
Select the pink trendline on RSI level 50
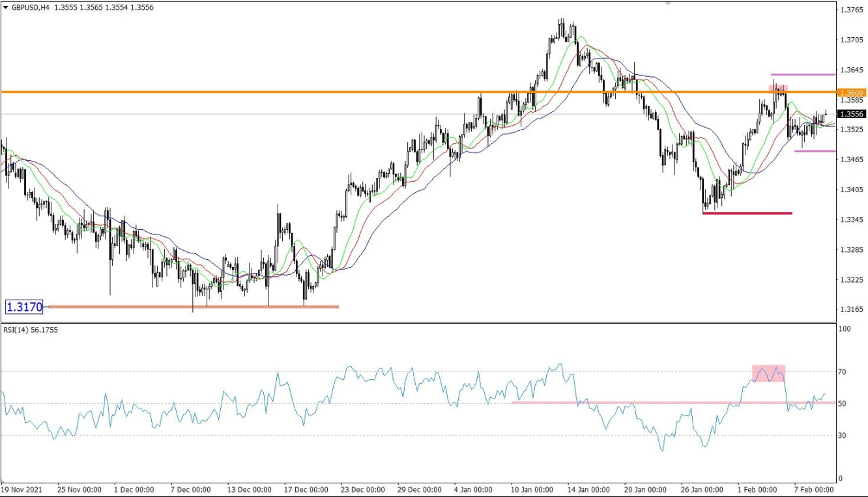(x=674, y=403)
